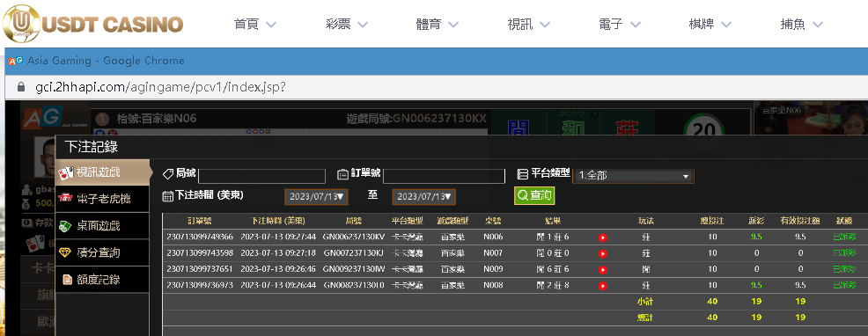Select the 額度記錄 sidebar tab
The image size is (868, 336).
pos(103,280)
